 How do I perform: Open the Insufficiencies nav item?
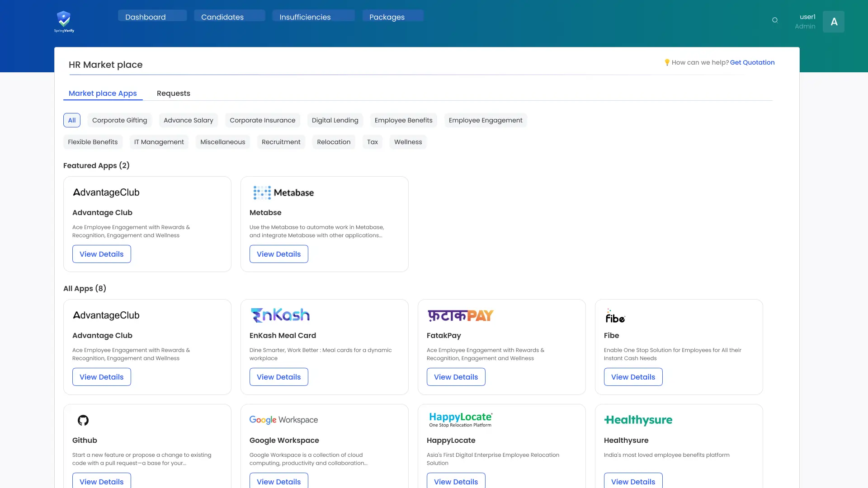(x=313, y=17)
